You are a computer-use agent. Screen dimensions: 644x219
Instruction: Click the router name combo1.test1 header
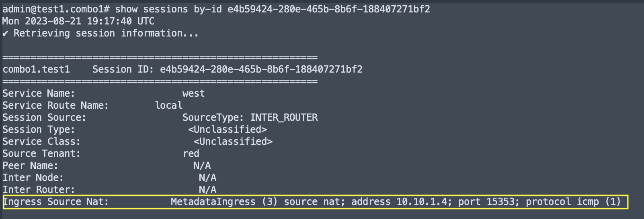tap(36, 69)
